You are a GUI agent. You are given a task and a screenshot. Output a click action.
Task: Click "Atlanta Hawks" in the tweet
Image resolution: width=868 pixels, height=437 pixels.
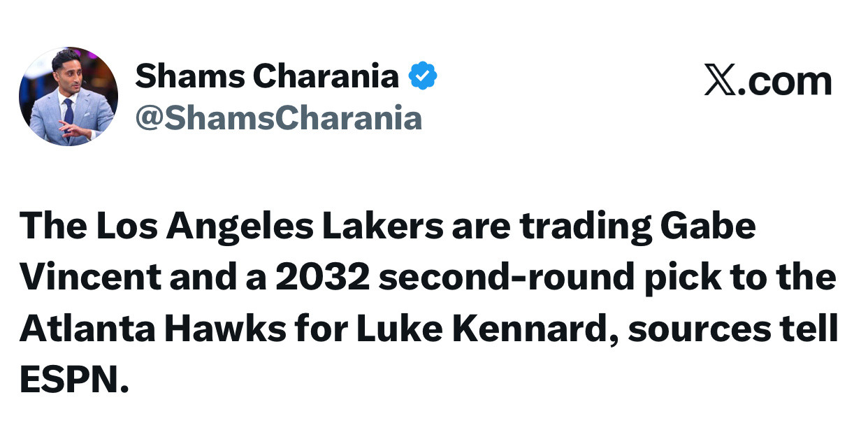[x=152, y=329]
